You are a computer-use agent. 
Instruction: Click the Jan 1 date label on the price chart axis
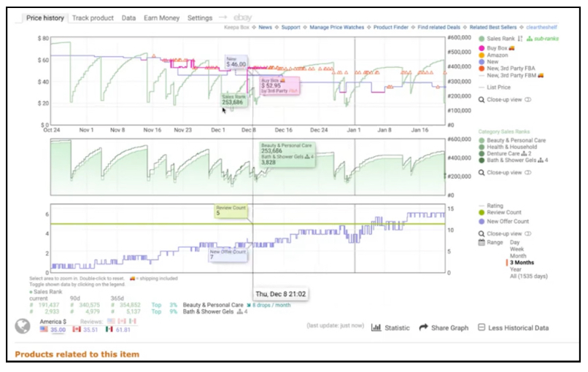point(354,130)
